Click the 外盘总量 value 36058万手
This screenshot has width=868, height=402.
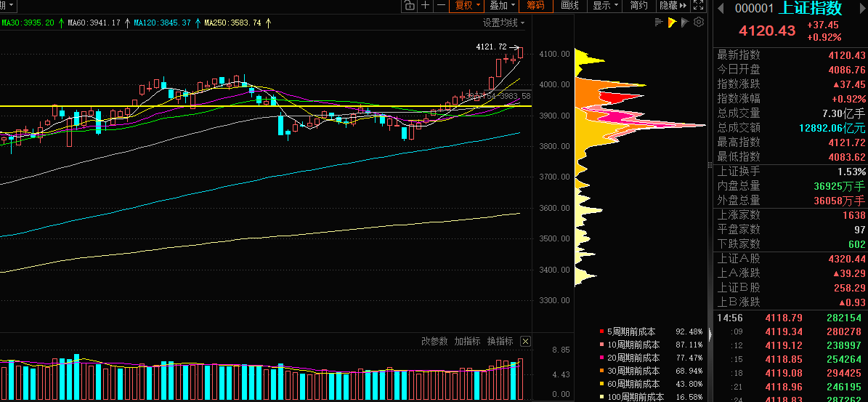pyautogui.click(x=839, y=201)
